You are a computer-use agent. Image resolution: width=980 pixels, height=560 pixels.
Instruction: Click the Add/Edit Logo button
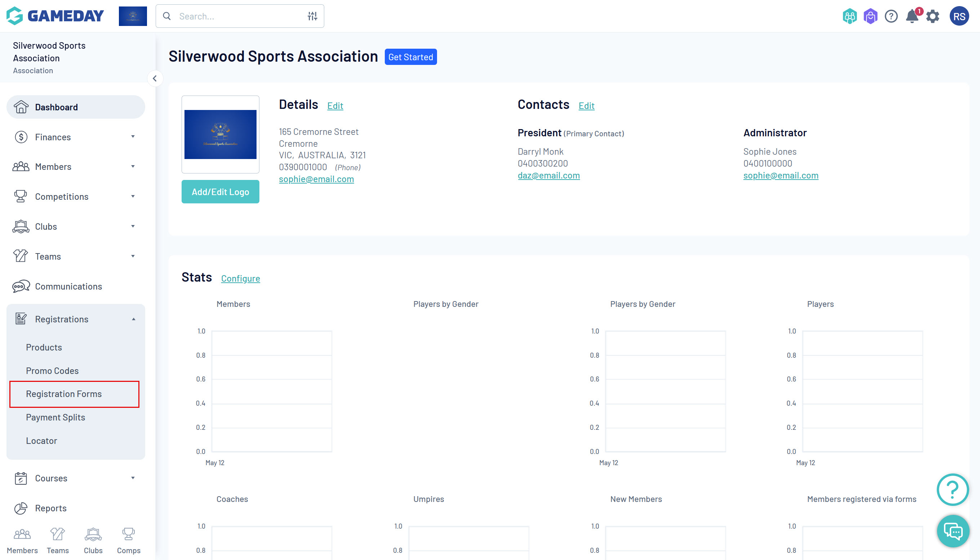click(220, 192)
